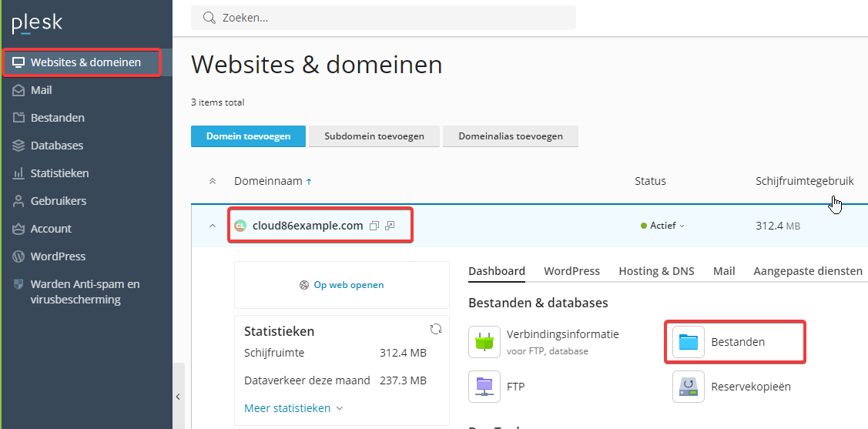Collapse all domains with the double chevron

[212, 181]
